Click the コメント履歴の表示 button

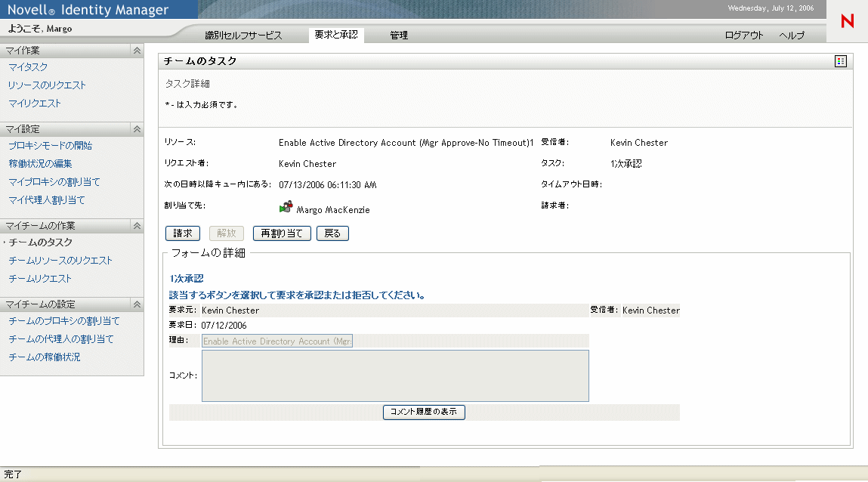(x=424, y=412)
